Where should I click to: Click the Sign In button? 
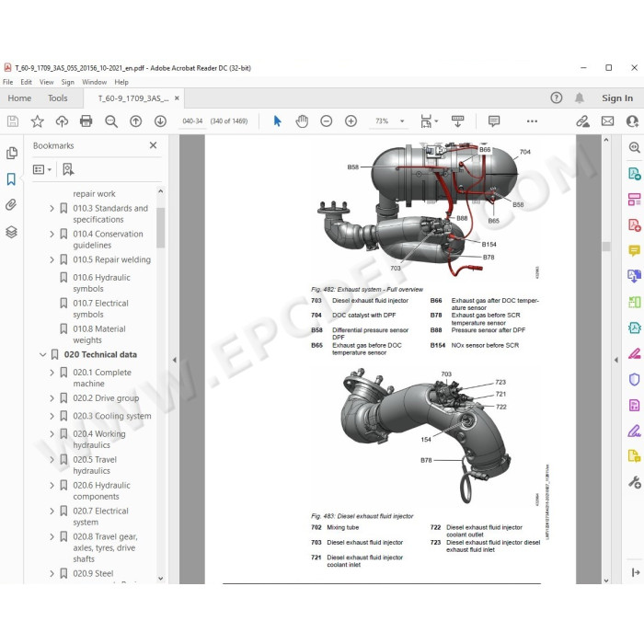pyautogui.click(x=617, y=98)
